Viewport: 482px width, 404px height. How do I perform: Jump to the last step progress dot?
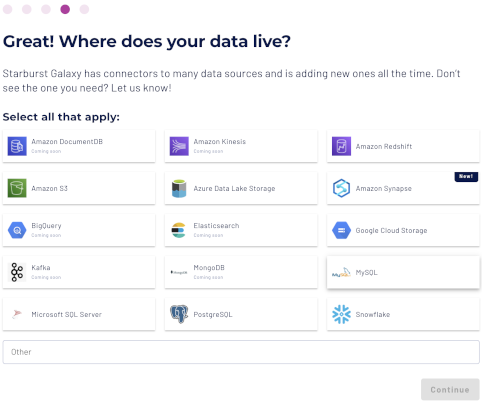pos(84,9)
